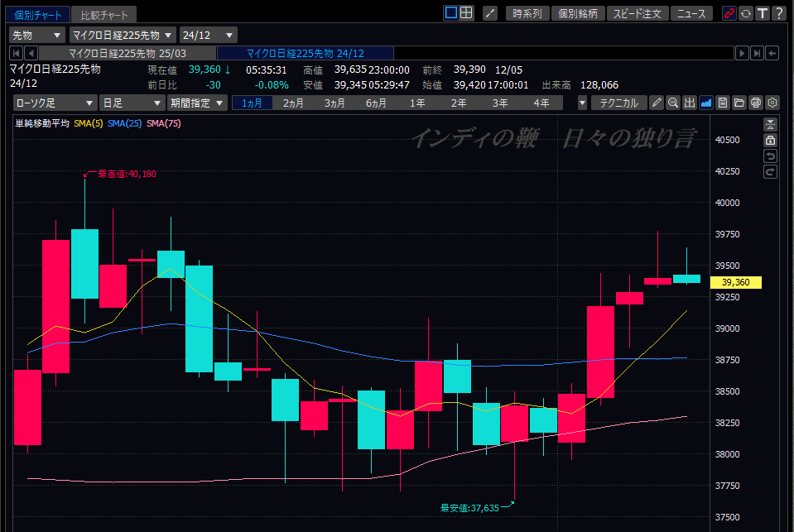Switch to four-panel grid layout
Screen dimensions: 794x532
click(466, 13)
